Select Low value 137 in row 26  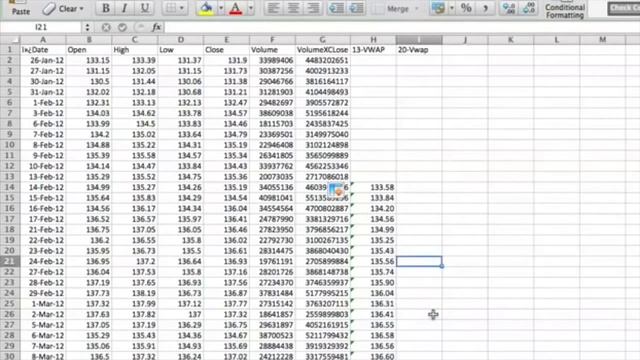click(x=180, y=314)
